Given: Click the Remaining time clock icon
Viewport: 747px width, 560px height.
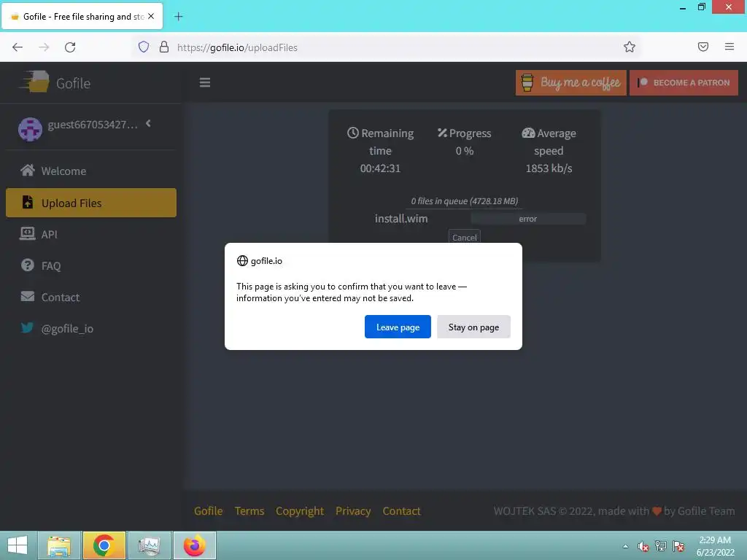Looking at the screenshot, I should click(x=352, y=133).
